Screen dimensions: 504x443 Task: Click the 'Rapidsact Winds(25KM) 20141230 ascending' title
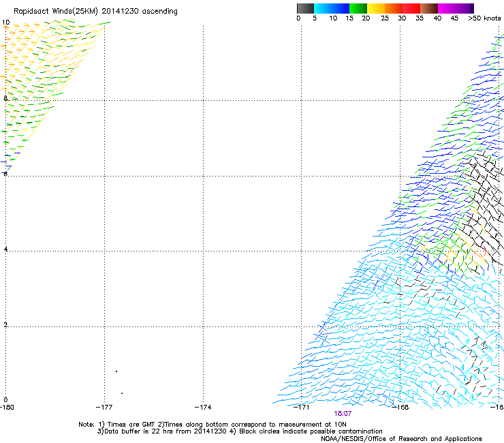(x=95, y=12)
